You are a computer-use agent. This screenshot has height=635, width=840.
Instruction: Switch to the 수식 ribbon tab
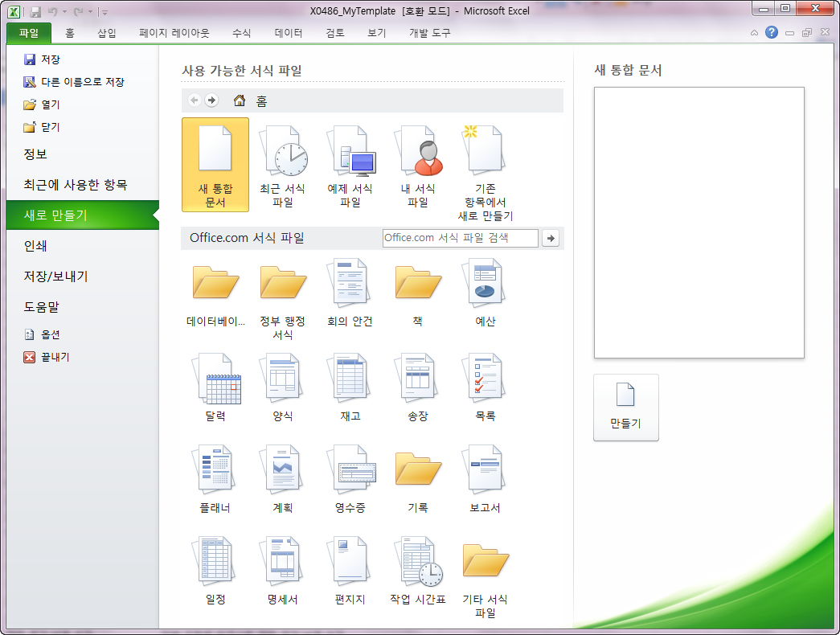242,33
